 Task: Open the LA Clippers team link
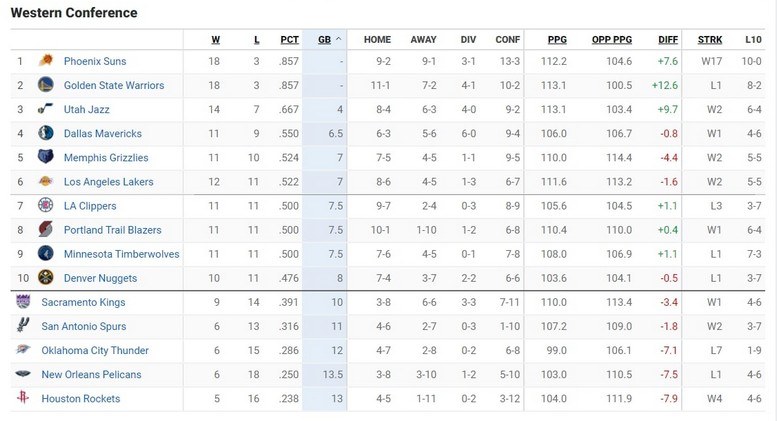click(x=90, y=206)
